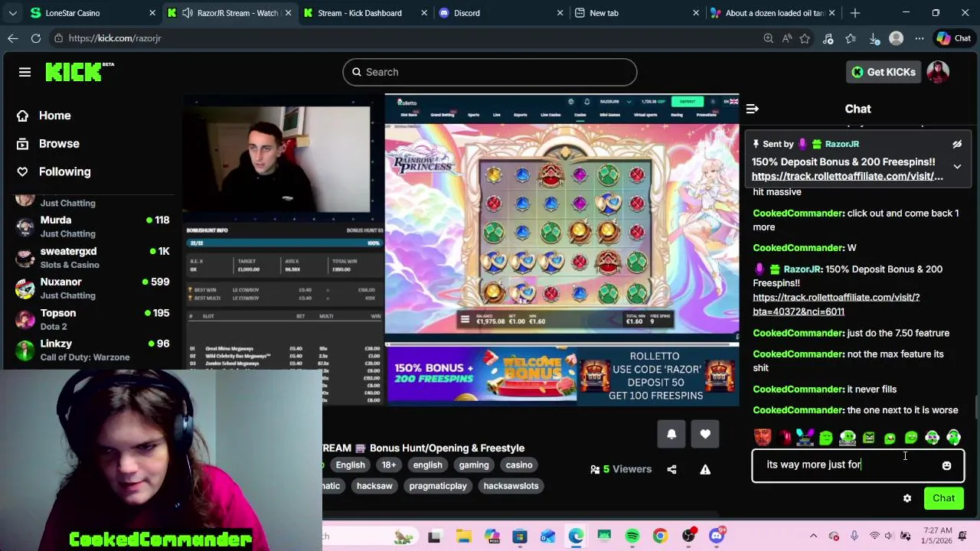Go to Home in sidebar
The width and height of the screenshot is (980, 551).
[x=54, y=116]
